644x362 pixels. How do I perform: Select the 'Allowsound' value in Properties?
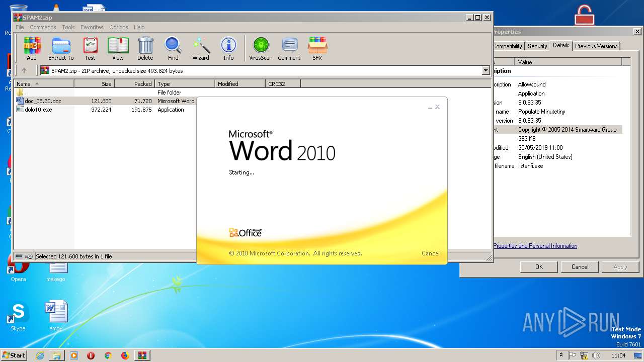pyautogui.click(x=532, y=84)
